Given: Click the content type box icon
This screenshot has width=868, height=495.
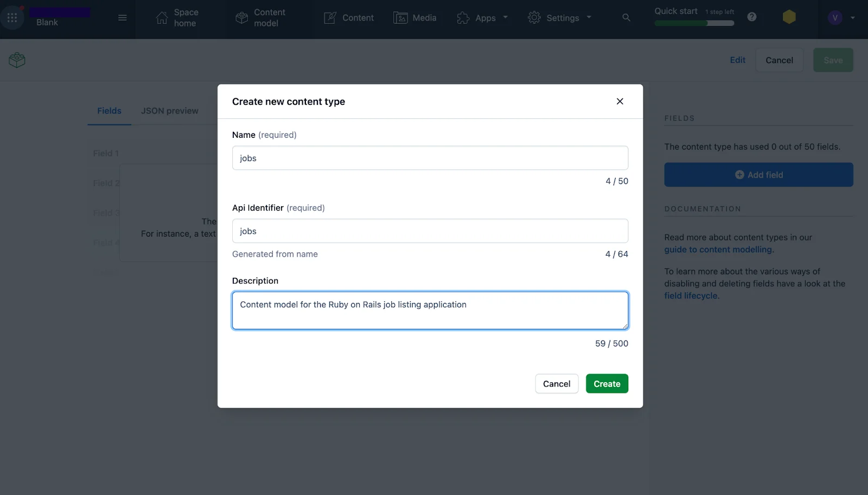Looking at the screenshot, I should 17,60.
